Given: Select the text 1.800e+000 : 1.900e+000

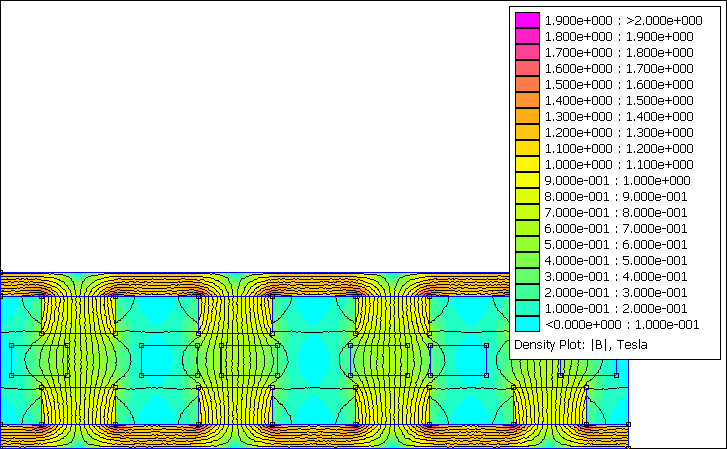Looking at the screenshot, I should tap(619, 37).
